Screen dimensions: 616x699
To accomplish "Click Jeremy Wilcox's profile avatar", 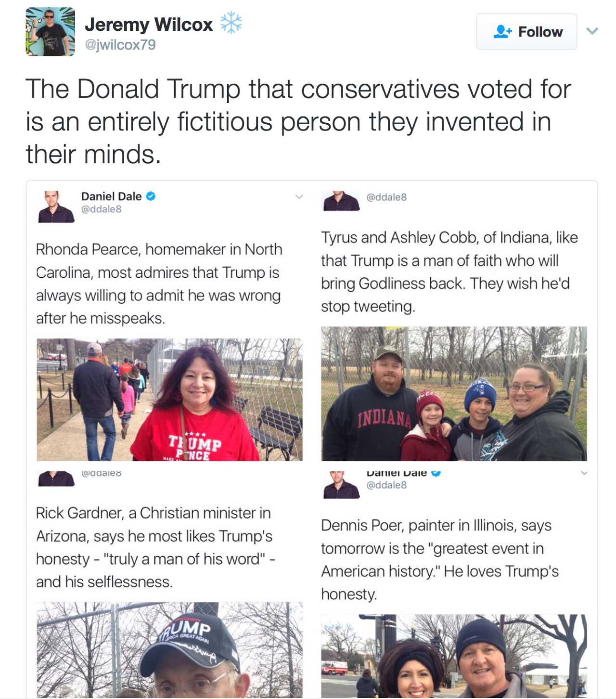I will tap(50, 32).
